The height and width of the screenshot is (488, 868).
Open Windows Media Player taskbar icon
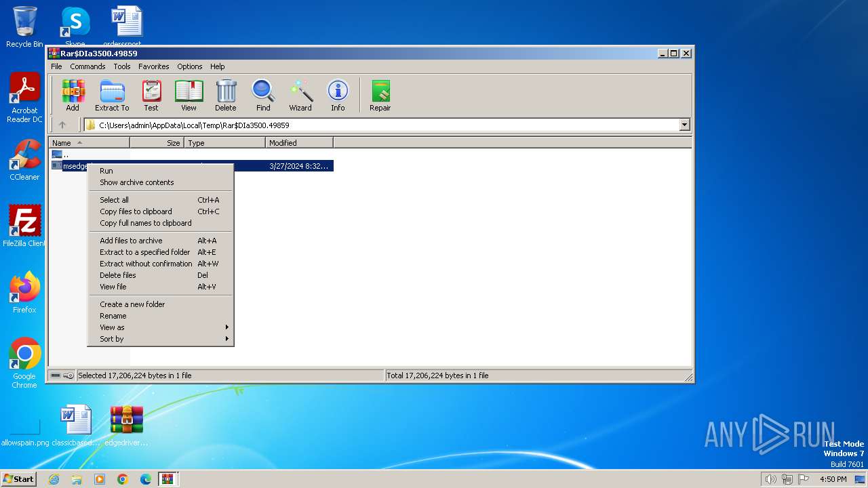100,479
